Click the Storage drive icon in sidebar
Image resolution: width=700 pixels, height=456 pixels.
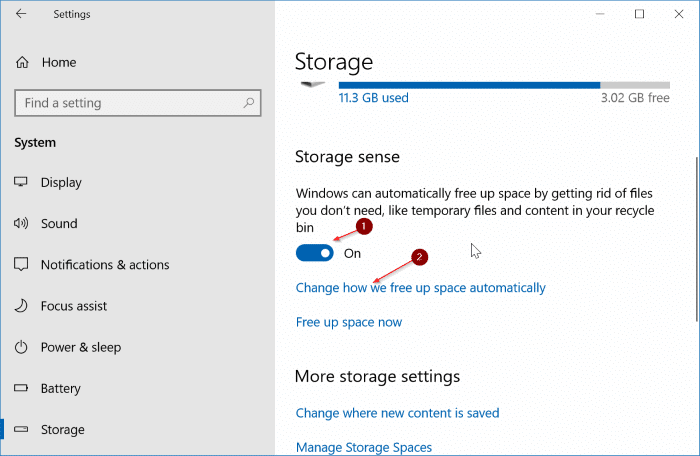coord(22,429)
